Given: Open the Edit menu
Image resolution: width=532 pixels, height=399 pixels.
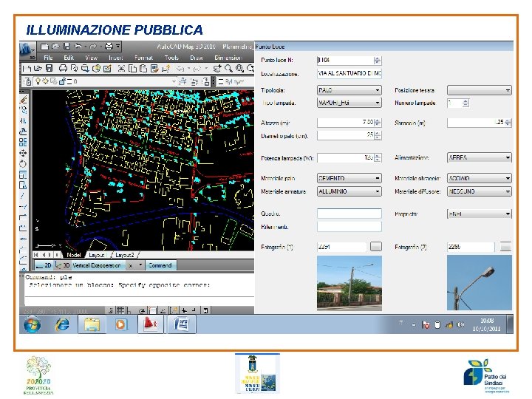Looking at the screenshot, I should 69,58.
